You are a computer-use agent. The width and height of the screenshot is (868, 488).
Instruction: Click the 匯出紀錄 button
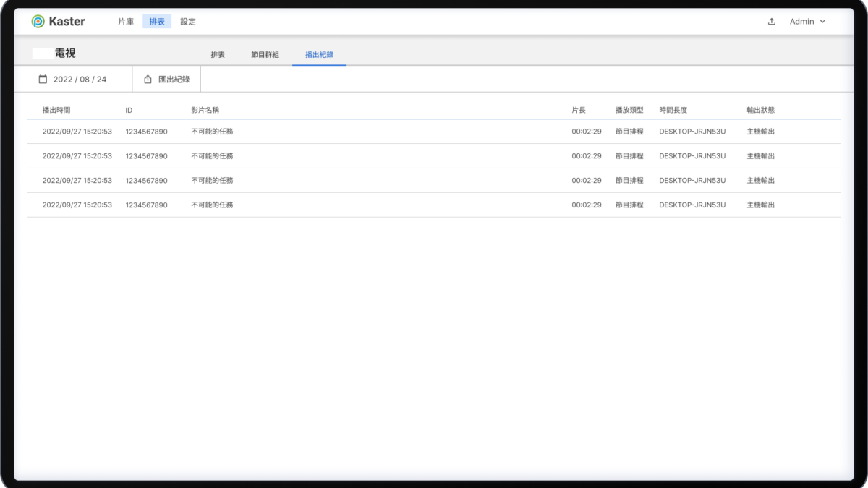tap(174, 79)
